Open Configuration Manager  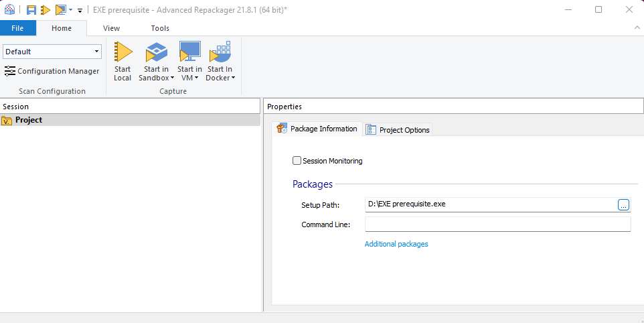52,71
